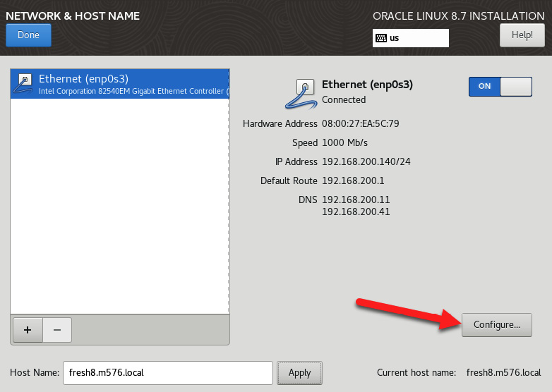Screen dimensions: 552x392
Task: Remove selected device with minus button
Action: pos(57,330)
